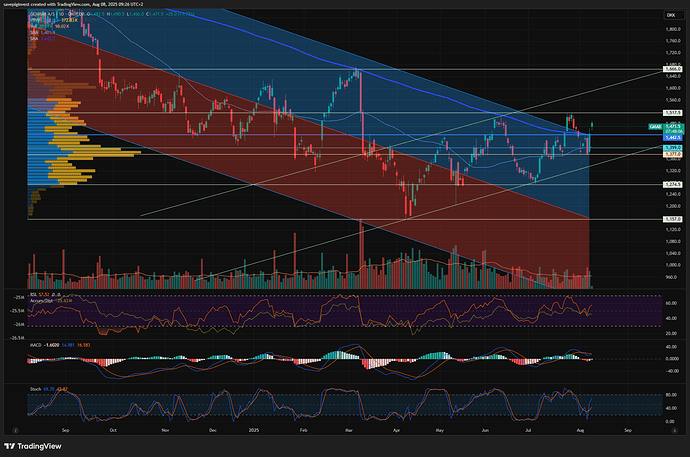The height and width of the screenshot is (457, 690).
Task: Click the 1,274.5 horizontal line price label
Action: pos(672,184)
